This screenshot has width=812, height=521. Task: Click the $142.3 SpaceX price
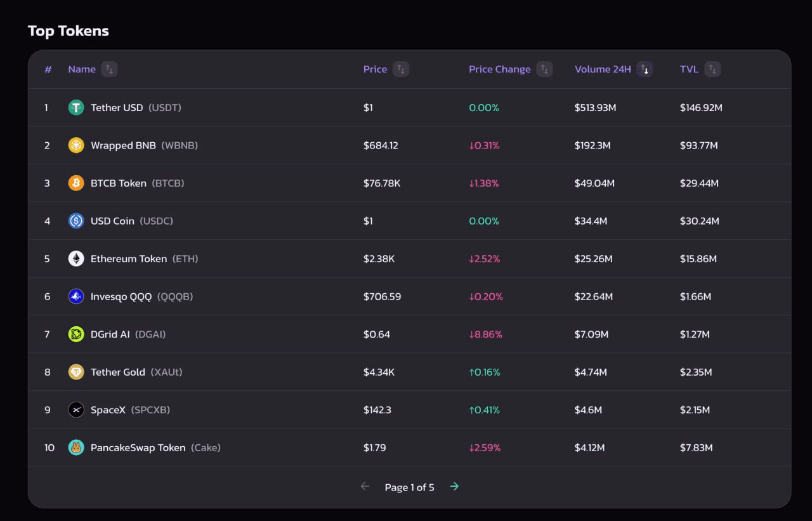point(377,410)
